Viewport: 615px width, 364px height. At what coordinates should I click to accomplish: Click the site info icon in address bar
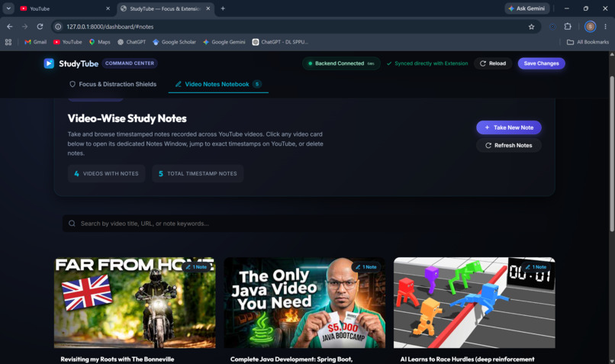click(58, 27)
